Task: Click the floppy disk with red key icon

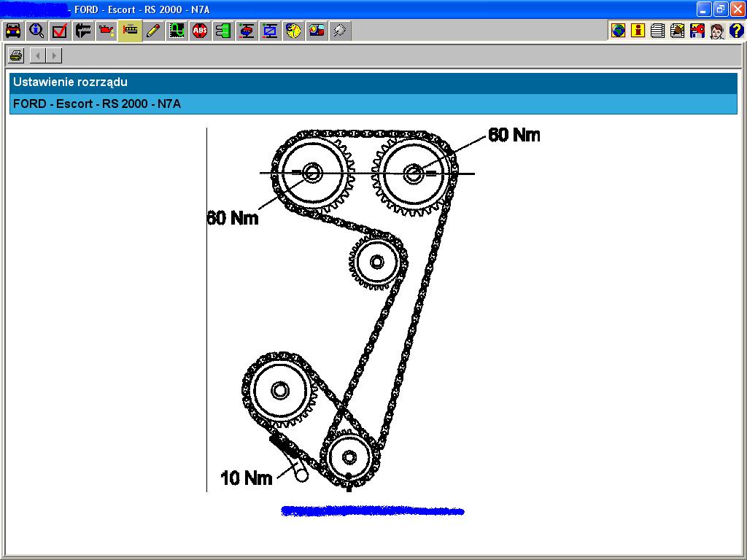Action: pyautogui.click(x=697, y=31)
